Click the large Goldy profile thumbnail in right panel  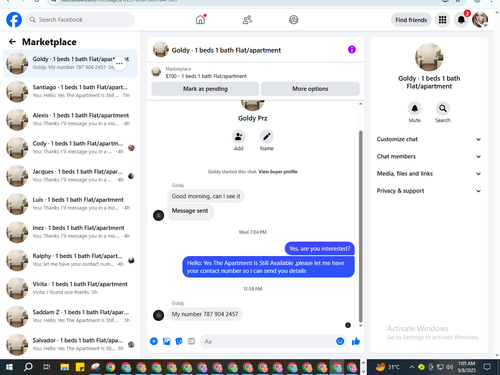pyautogui.click(x=429, y=57)
